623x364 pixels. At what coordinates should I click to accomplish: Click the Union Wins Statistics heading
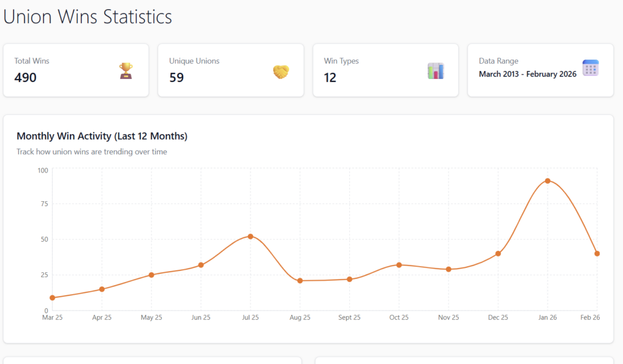click(88, 17)
